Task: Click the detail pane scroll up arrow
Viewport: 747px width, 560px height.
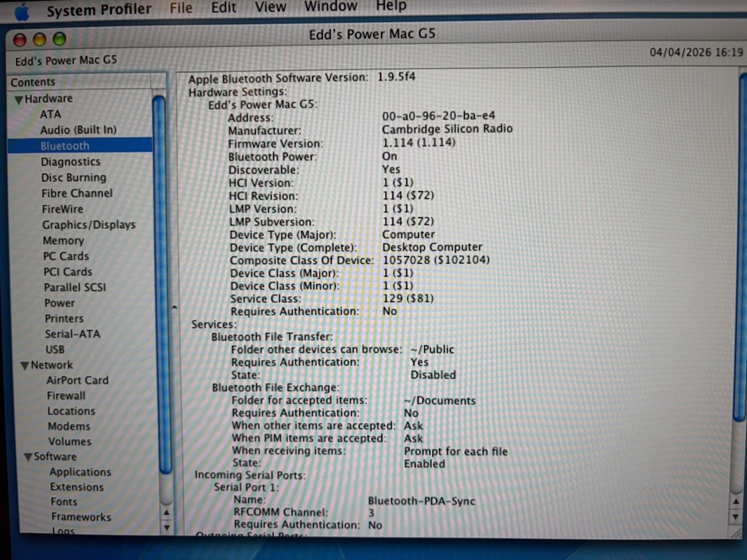Action: pyautogui.click(x=736, y=502)
